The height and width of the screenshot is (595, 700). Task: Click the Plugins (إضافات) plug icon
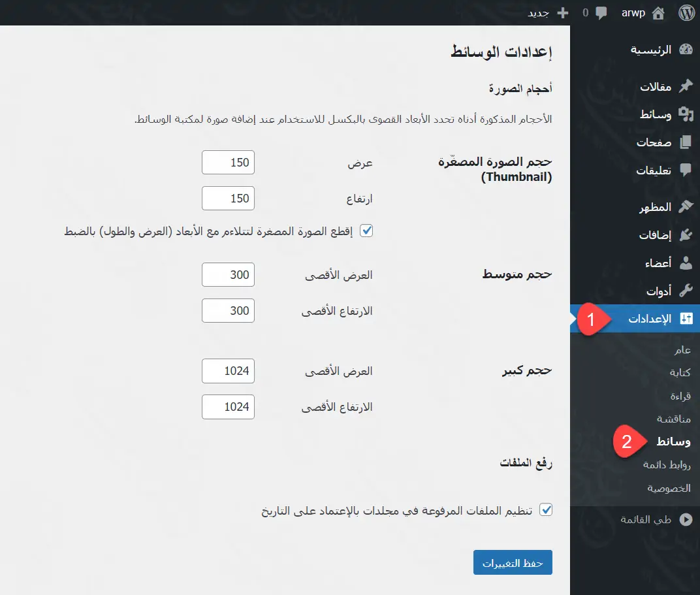(x=686, y=235)
